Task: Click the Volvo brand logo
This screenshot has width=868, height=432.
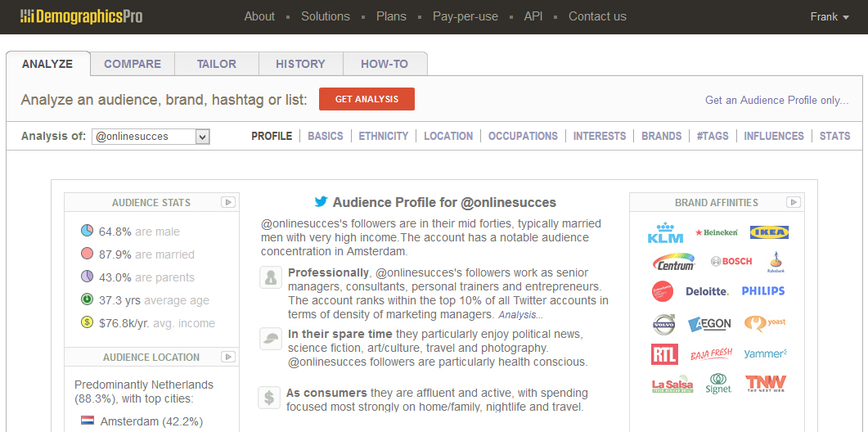Action: (x=663, y=324)
